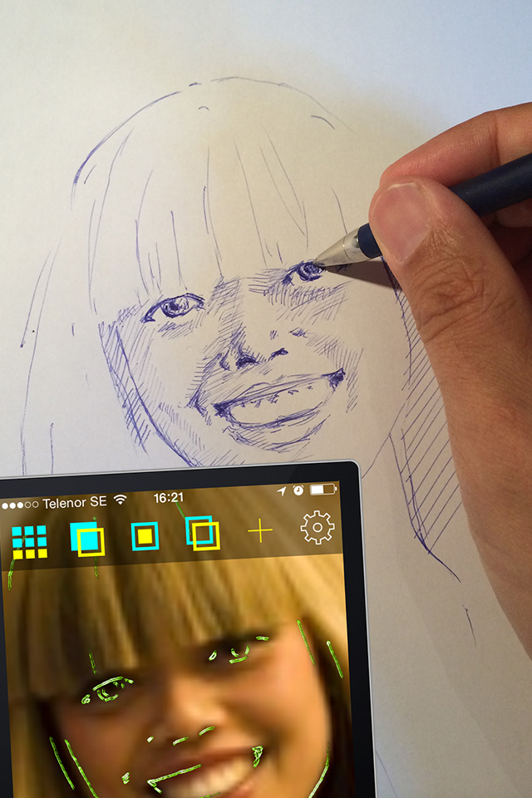Tap the 16:21 clock in status bar
This screenshot has width=532, height=798.
(x=169, y=497)
